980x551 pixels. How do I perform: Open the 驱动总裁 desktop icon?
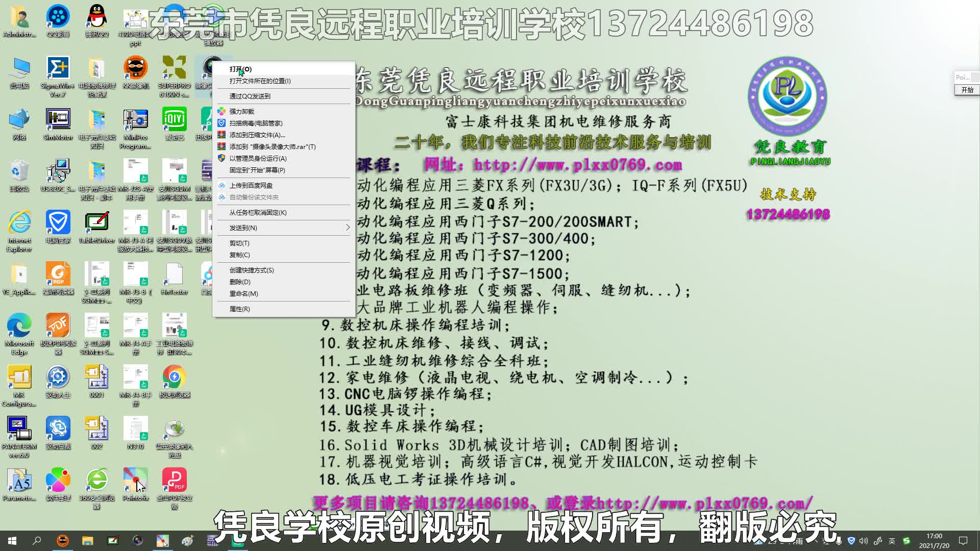(x=58, y=433)
